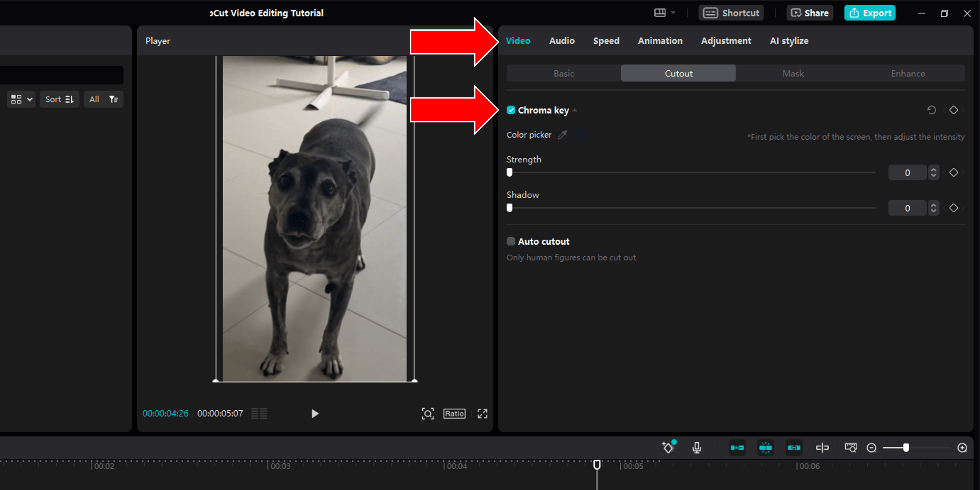Open the Video tab
The height and width of the screenshot is (490, 980).
pyautogui.click(x=518, y=41)
